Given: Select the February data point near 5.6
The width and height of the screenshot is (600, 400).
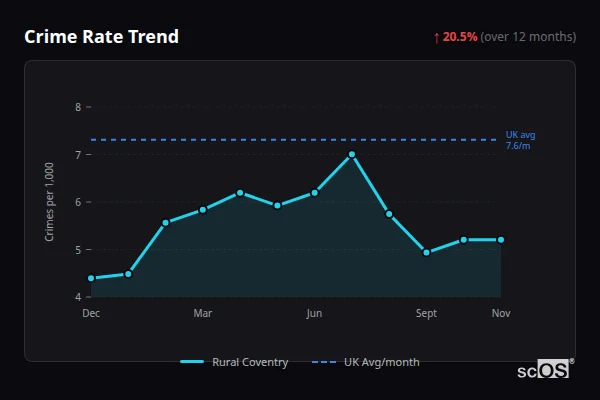Looking at the screenshot, I should [x=166, y=223].
